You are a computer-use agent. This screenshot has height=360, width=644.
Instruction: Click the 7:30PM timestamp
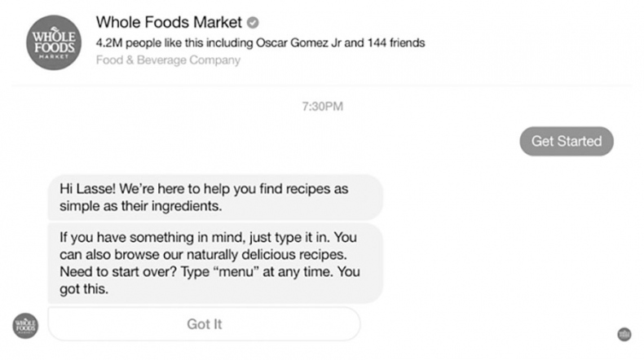click(324, 107)
